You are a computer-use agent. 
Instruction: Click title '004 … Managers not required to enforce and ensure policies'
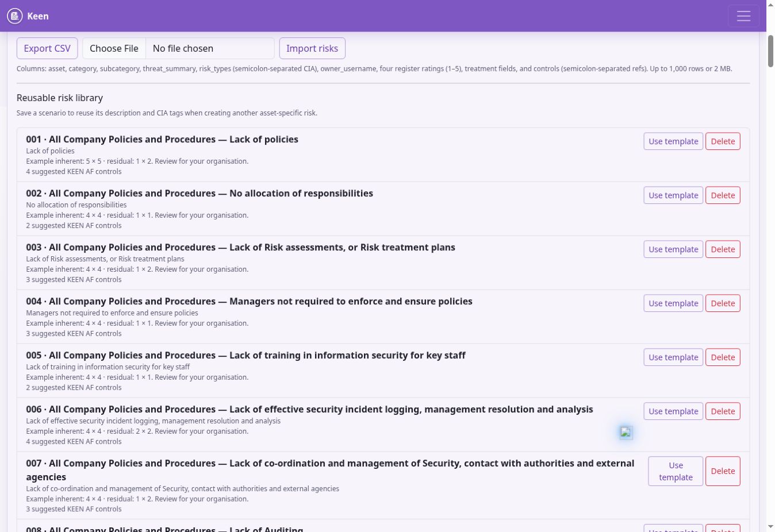point(249,301)
